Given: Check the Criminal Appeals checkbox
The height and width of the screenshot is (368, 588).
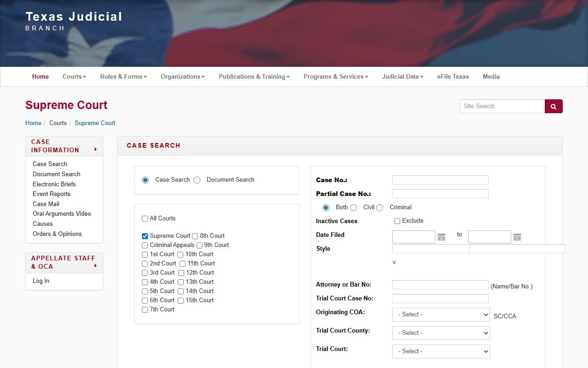Looking at the screenshot, I should point(145,245).
